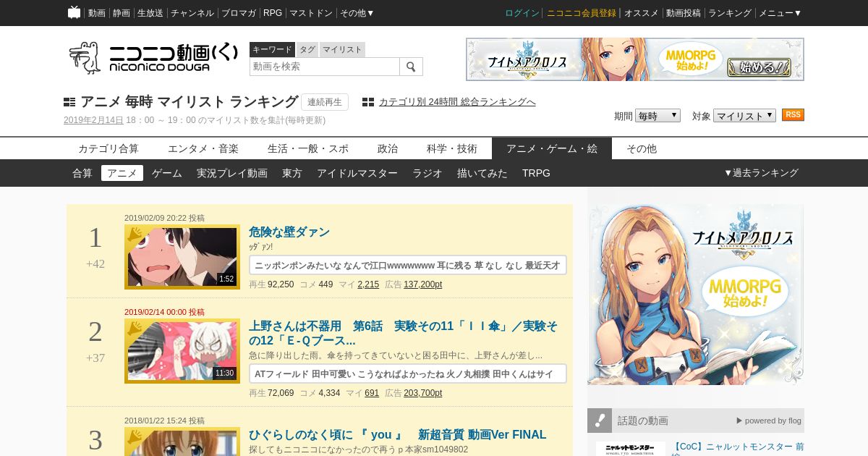This screenshot has width=868, height=456.
Task: Select the タグ search tab
Action: (x=307, y=49)
